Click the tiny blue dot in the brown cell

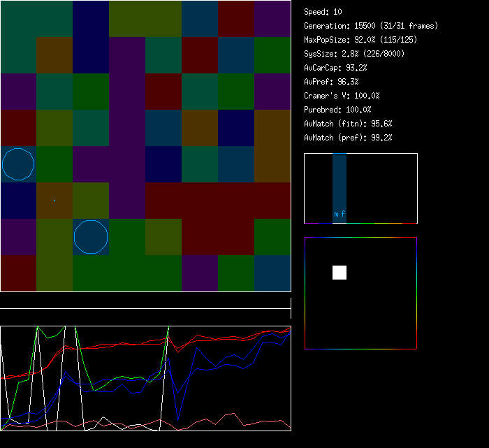pos(54,201)
